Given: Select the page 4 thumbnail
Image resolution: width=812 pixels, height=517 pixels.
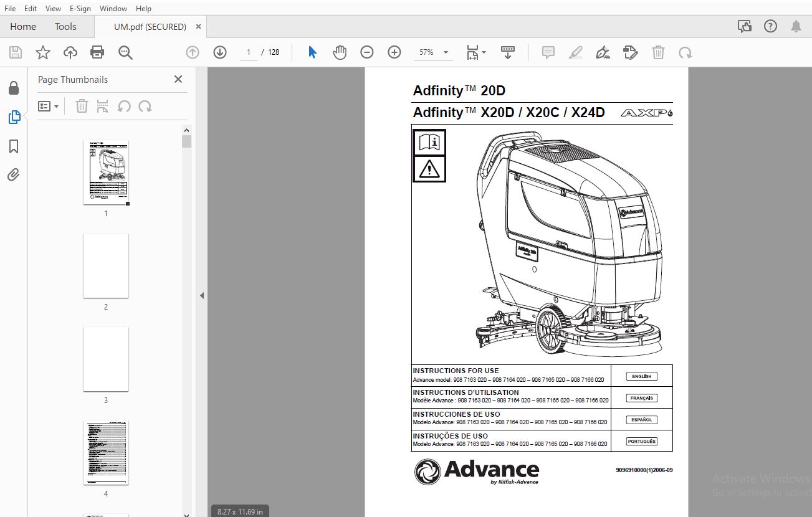Looking at the screenshot, I should click(106, 453).
